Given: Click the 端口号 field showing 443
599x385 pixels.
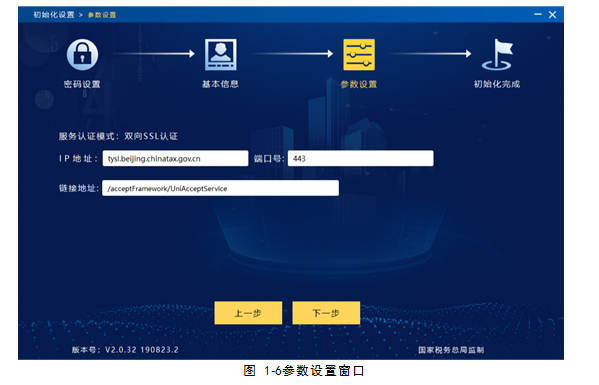Looking at the screenshot, I should coord(361,158).
